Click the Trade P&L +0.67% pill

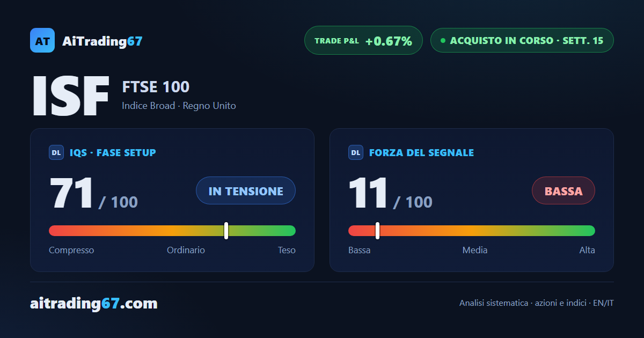363,40
